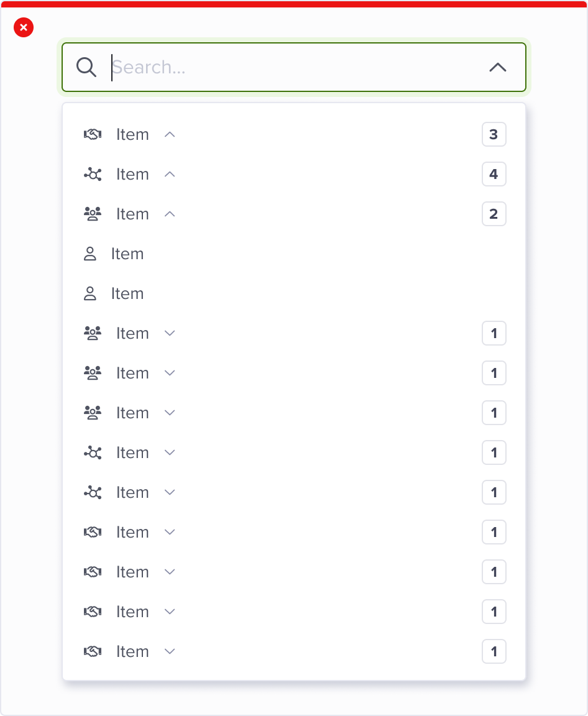Collapse dropdown using search box chevron
588x716 pixels.
tap(498, 67)
